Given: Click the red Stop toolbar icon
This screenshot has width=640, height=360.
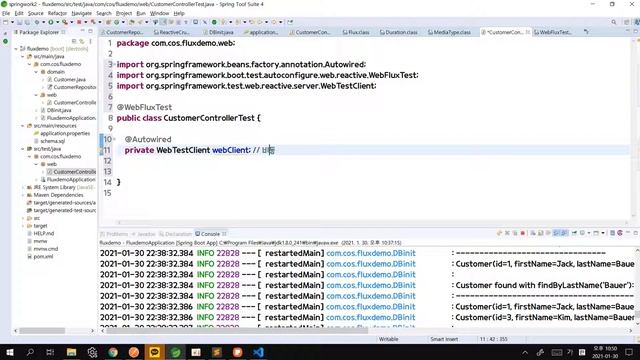Looking at the screenshot, I should (x=79, y=22).
